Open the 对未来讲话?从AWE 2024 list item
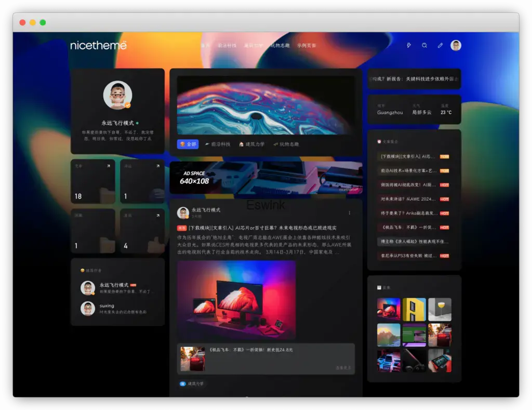This screenshot has width=532, height=410. (x=407, y=199)
